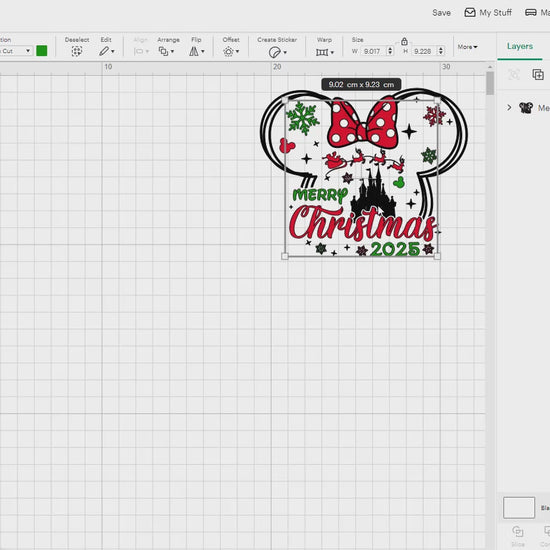
Task: Open the Arrange tool
Action: tap(166, 52)
